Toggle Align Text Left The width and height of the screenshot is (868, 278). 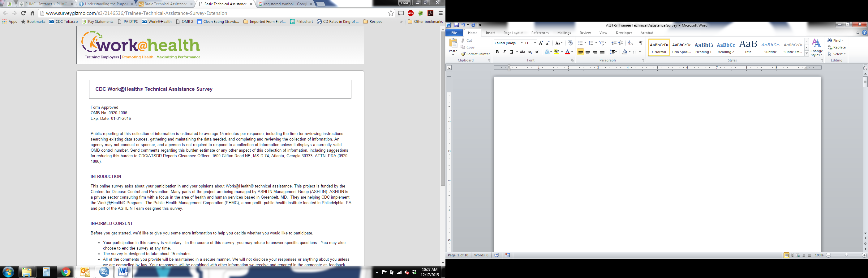580,52
